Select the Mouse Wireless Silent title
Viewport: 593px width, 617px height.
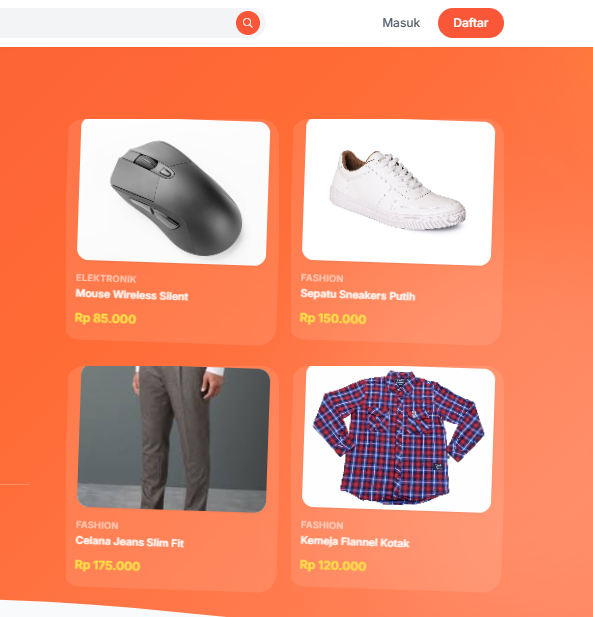pos(132,295)
